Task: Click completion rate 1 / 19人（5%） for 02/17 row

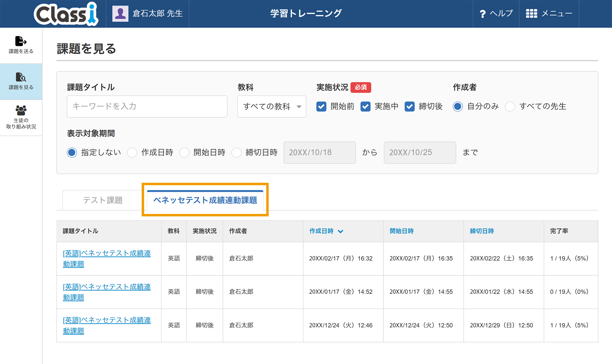Action: (569, 259)
